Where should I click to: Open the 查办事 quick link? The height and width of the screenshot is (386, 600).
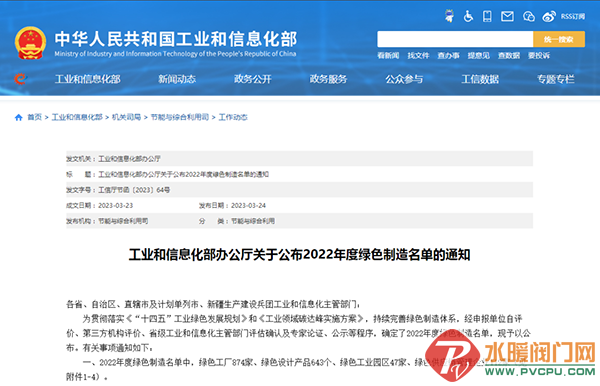coord(448,55)
